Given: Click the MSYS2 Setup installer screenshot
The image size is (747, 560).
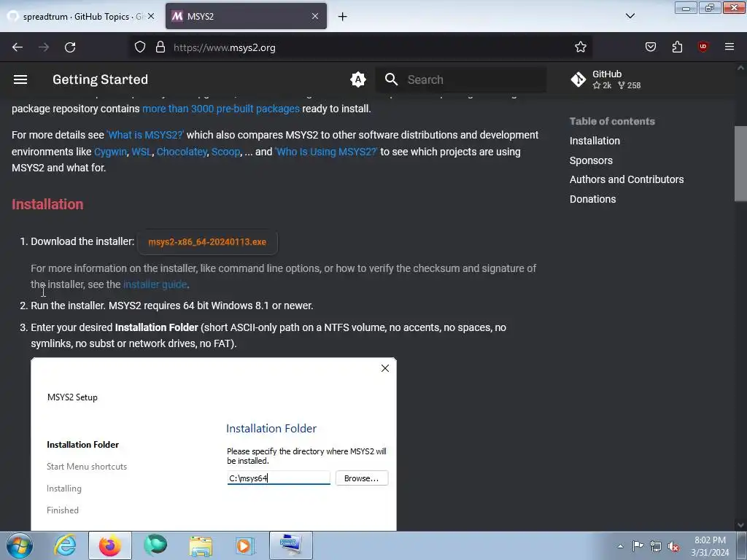Looking at the screenshot, I should click(214, 444).
